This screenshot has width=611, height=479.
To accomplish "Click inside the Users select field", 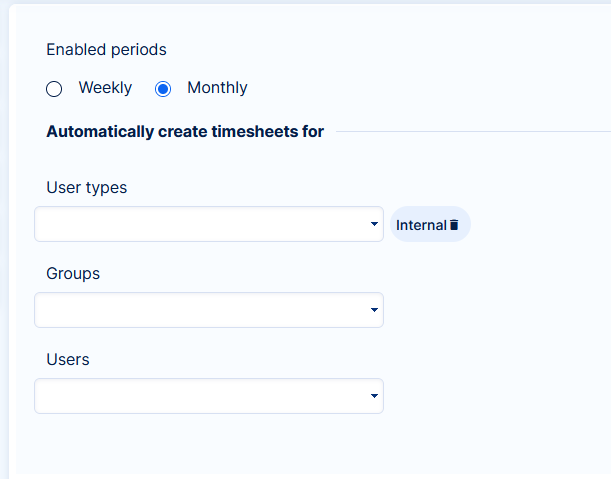I will (200, 396).
